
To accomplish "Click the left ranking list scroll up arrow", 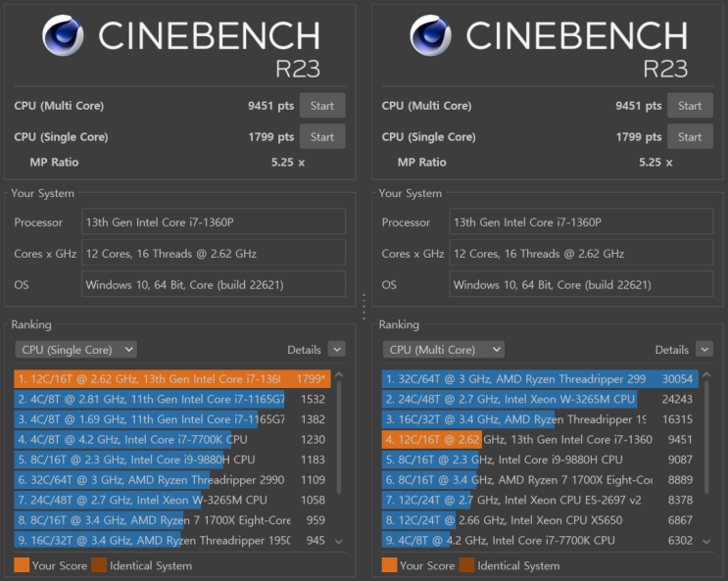I will 339,375.
